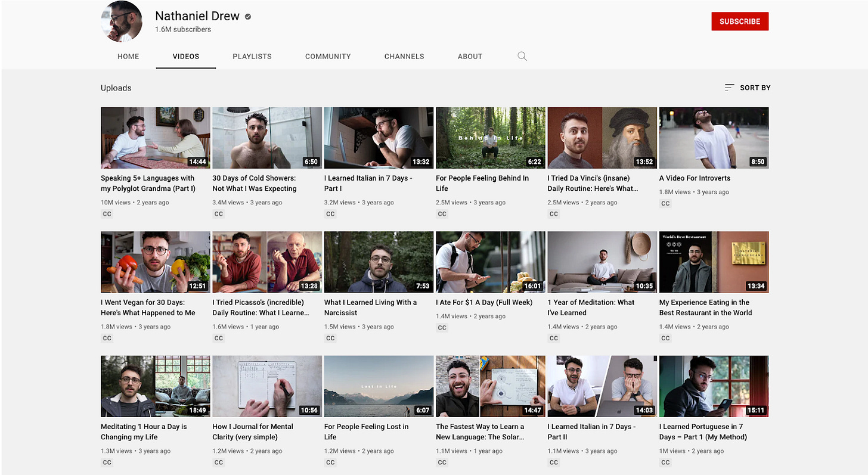Click the Lost in Life lake thumbnail

379,386
